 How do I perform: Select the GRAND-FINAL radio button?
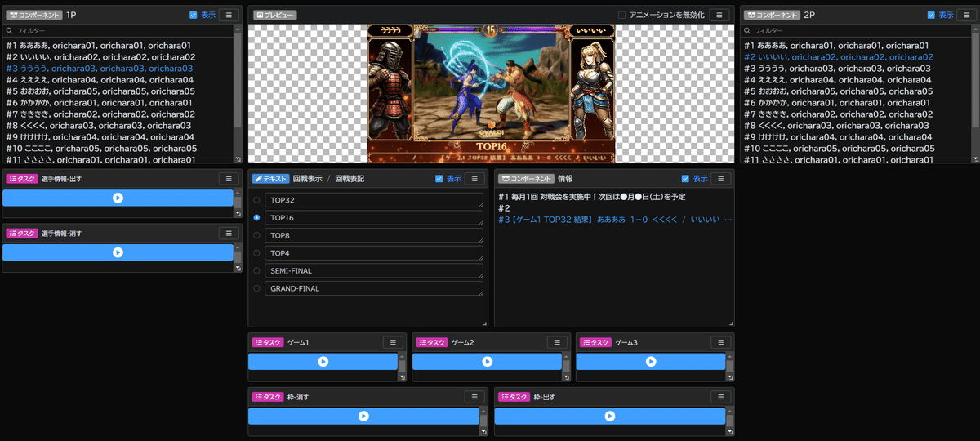(257, 288)
